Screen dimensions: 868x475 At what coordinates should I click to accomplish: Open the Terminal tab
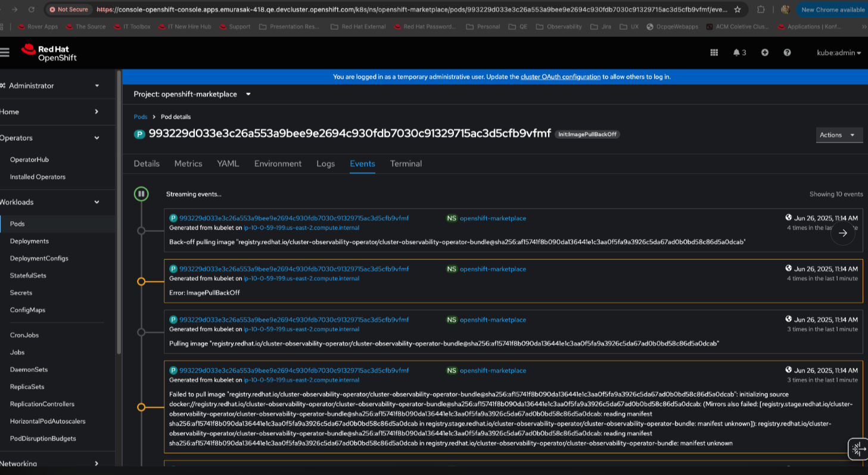(x=406, y=163)
